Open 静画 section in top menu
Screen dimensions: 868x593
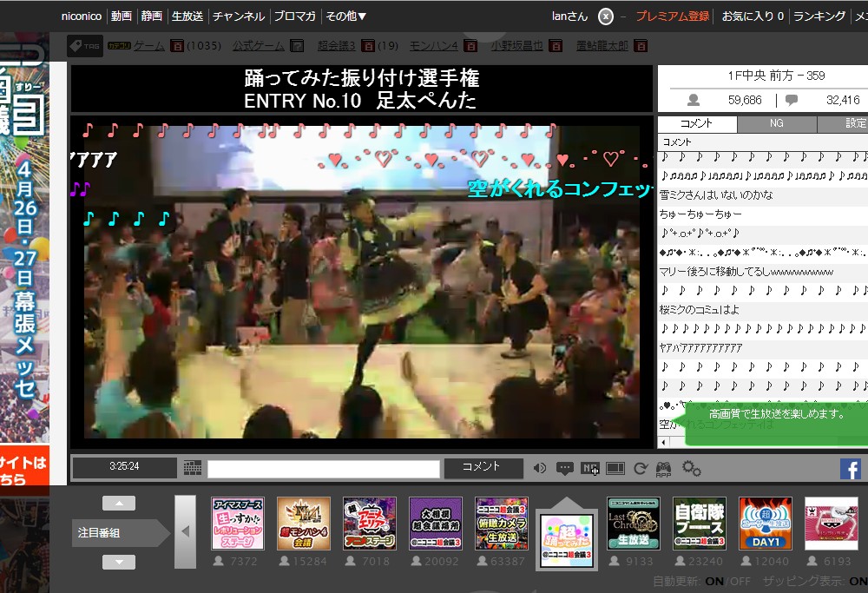[x=151, y=16]
